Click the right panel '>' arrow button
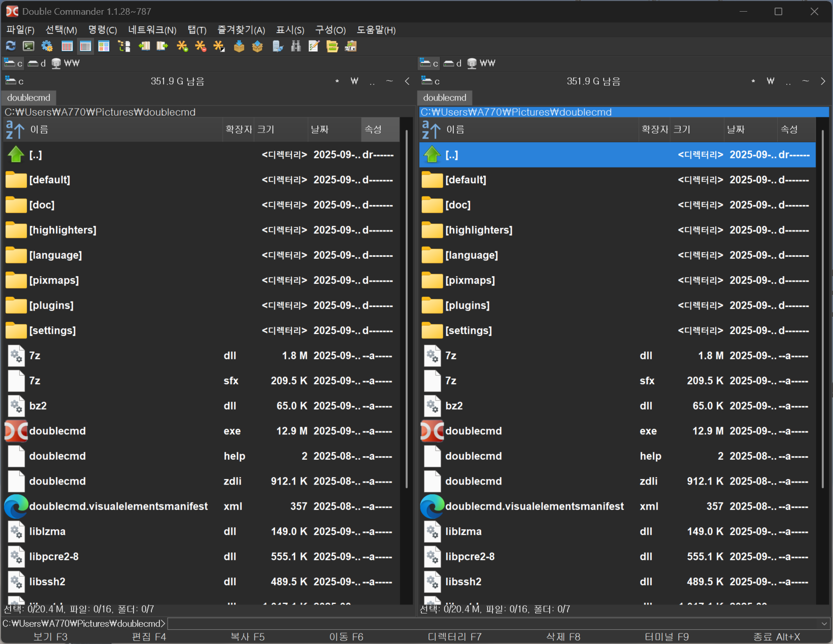Screen dimensions: 833x644 [823, 81]
